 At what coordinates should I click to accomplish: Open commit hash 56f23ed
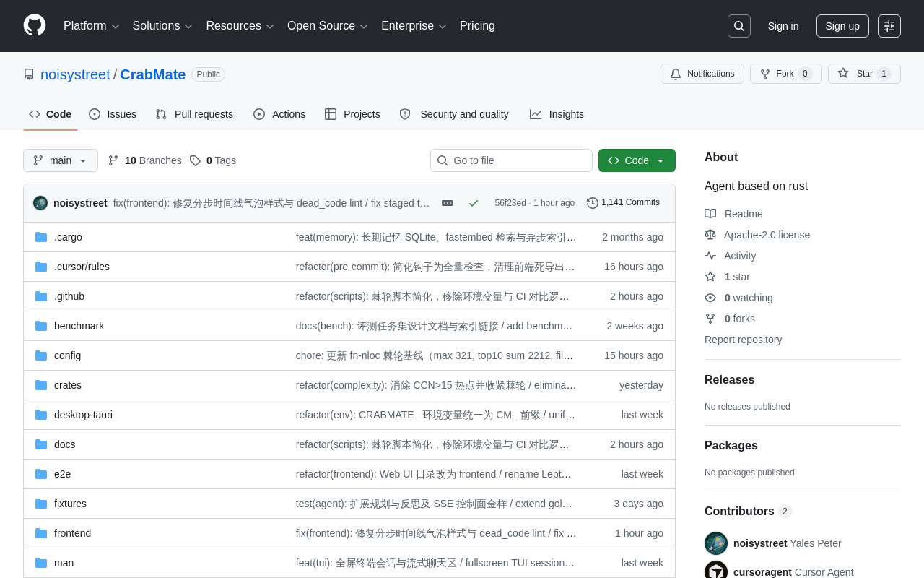[510, 203]
